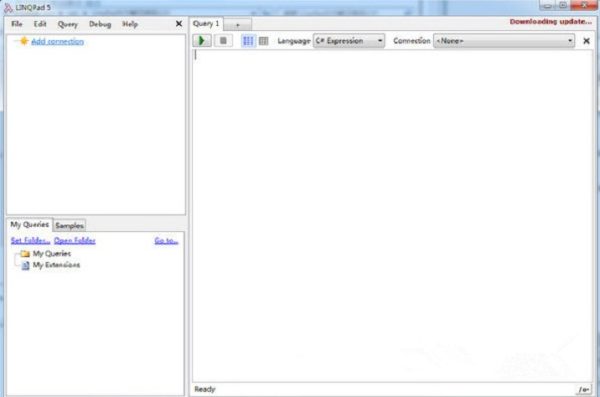Switch to the Samples tab
The image size is (600, 397).
tap(69, 225)
